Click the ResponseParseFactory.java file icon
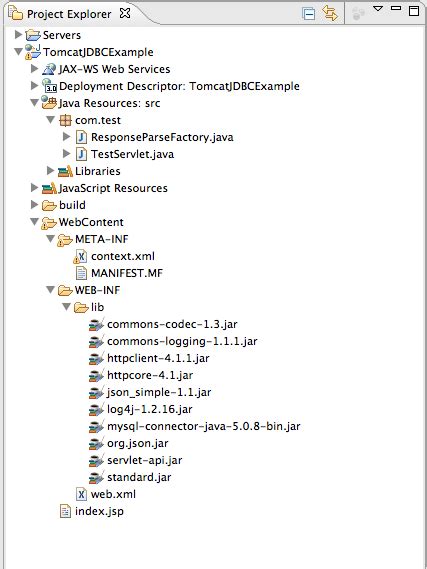The height and width of the screenshot is (569, 427). tap(81, 137)
